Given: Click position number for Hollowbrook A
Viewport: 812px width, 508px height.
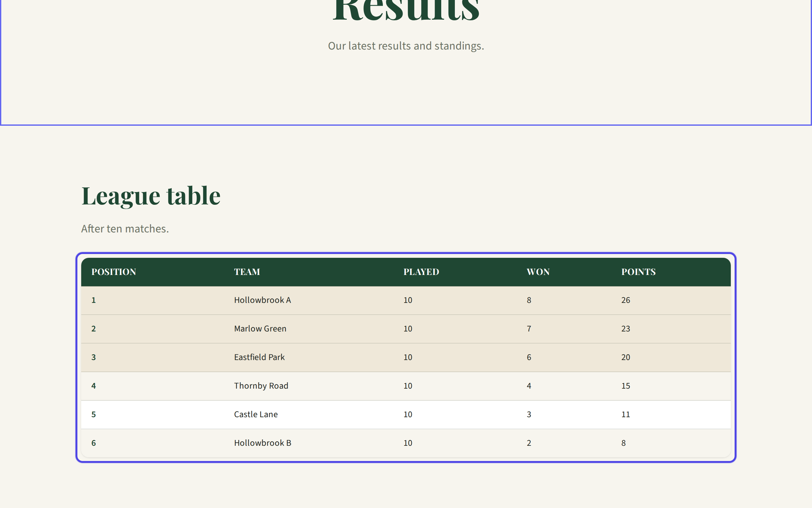Looking at the screenshot, I should [x=94, y=300].
